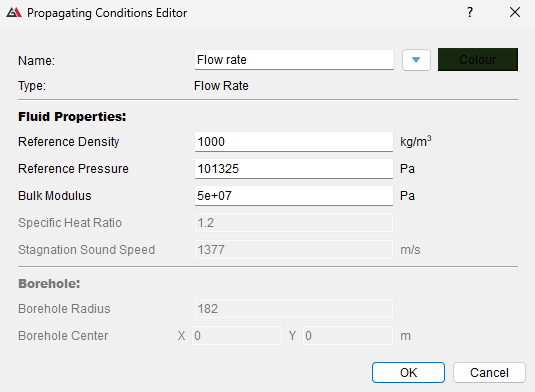
Task: Select the Borehole Center X field
Action: pos(237,336)
